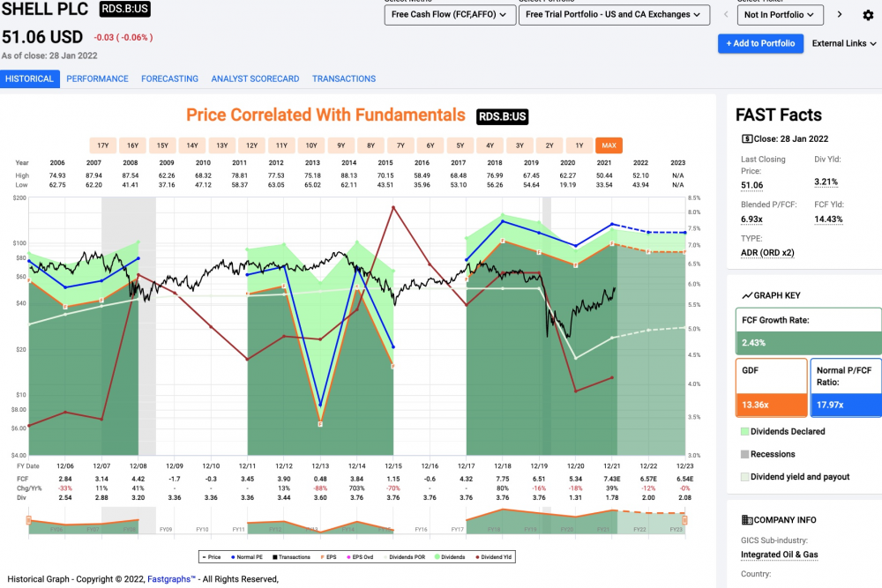Toggle the Recessions checkbox
The image size is (882, 588).
click(x=744, y=454)
